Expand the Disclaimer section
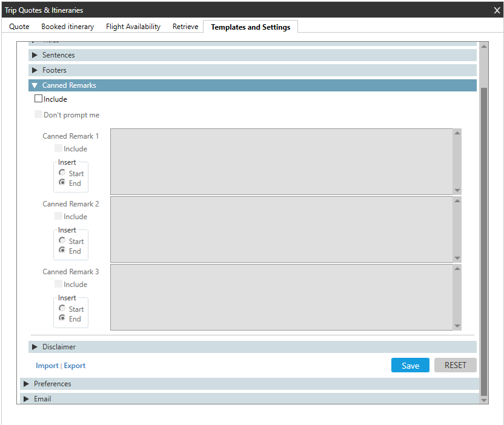The width and height of the screenshot is (504, 425). click(58, 347)
